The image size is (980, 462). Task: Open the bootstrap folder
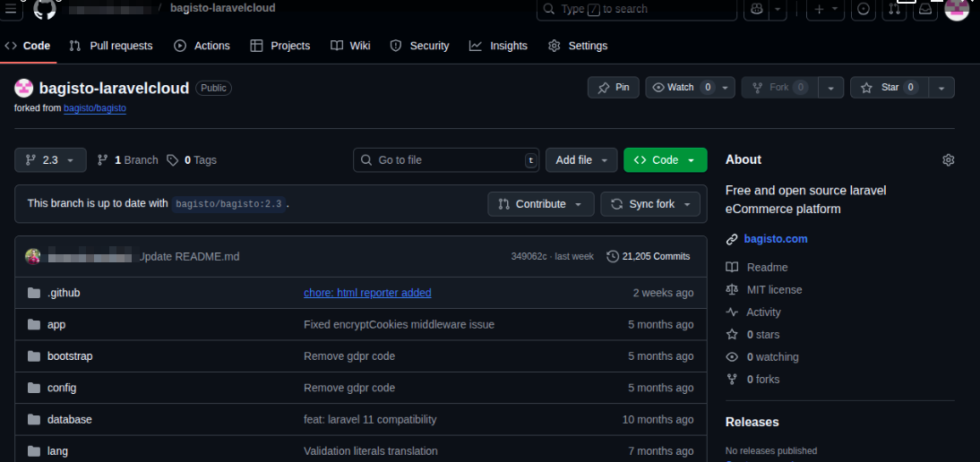coord(70,355)
